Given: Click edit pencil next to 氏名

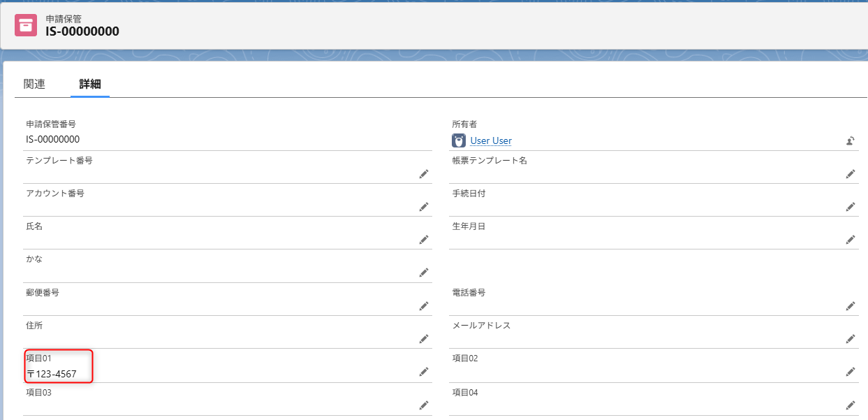Looking at the screenshot, I should coord(423,240).
